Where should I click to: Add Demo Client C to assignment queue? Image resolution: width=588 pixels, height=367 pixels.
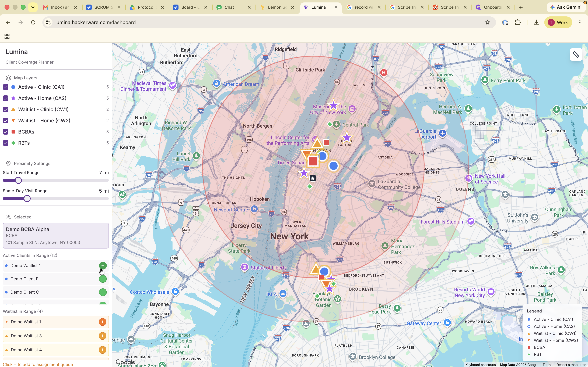pyautogui.click(x=103, y=292)
